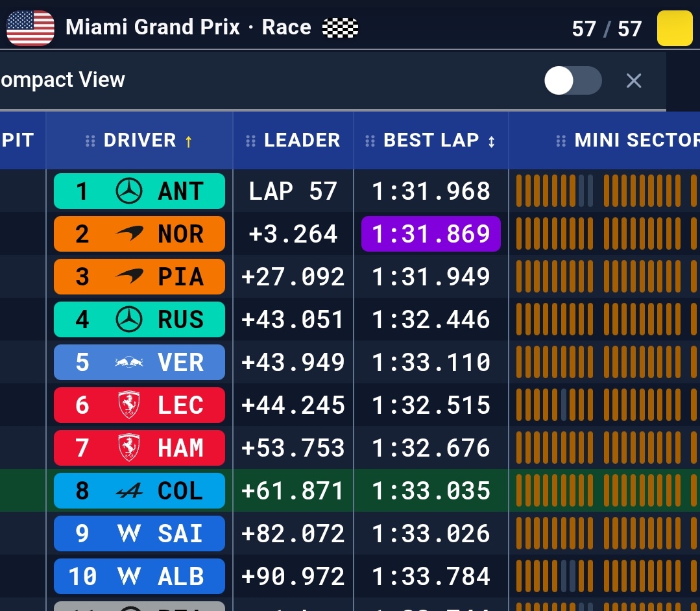Click best lap 1:31.968
Viewport: 700px width, 611px height.
(x=431, y=191)
